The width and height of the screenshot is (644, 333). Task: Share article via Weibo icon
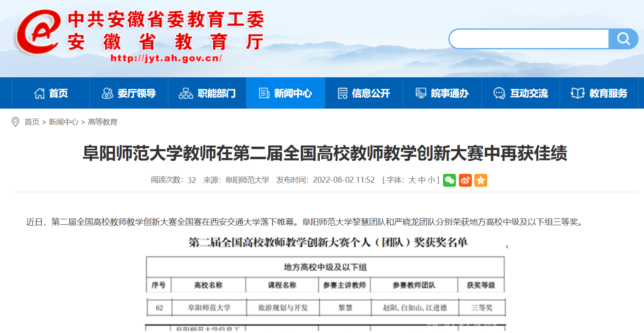[x=465, y=180]
